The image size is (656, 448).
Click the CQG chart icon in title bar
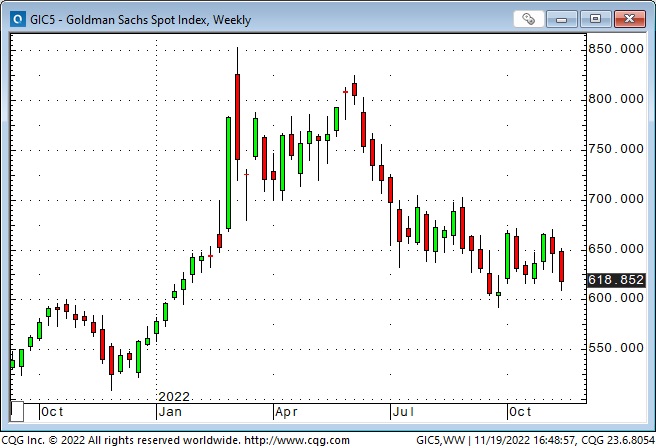(18, 19)
